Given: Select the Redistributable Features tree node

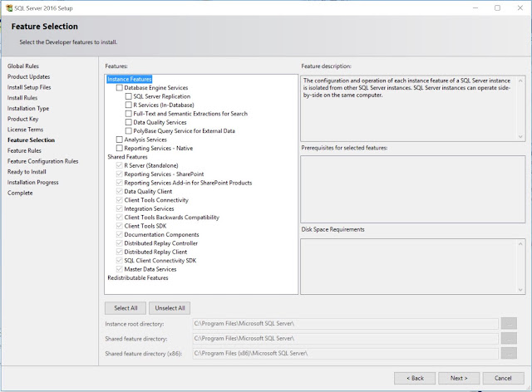Looking at the screenshot, I should (138, 277).
